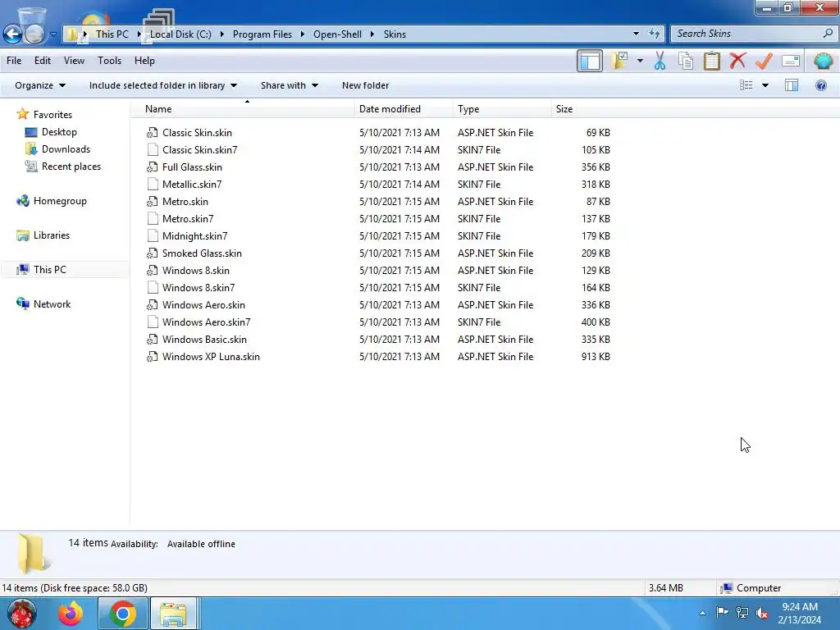Screen dimensions: 840x630
Task: Expand the Program Files breadcrumb arrow
Action: pos(302,34)
